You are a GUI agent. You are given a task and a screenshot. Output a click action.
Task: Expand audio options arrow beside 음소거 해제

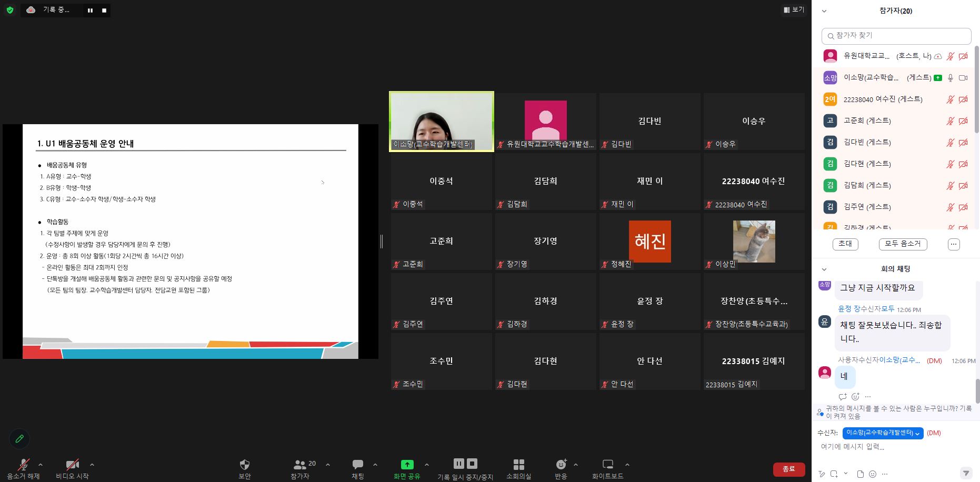click(41, 465)
